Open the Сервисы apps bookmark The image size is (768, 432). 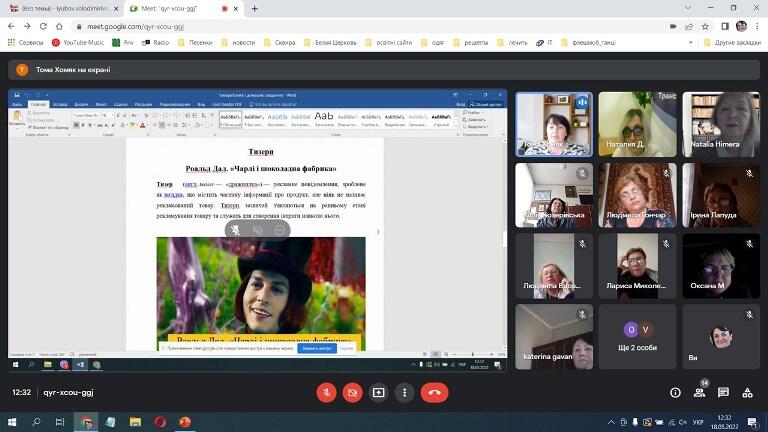tap(25, 43)
